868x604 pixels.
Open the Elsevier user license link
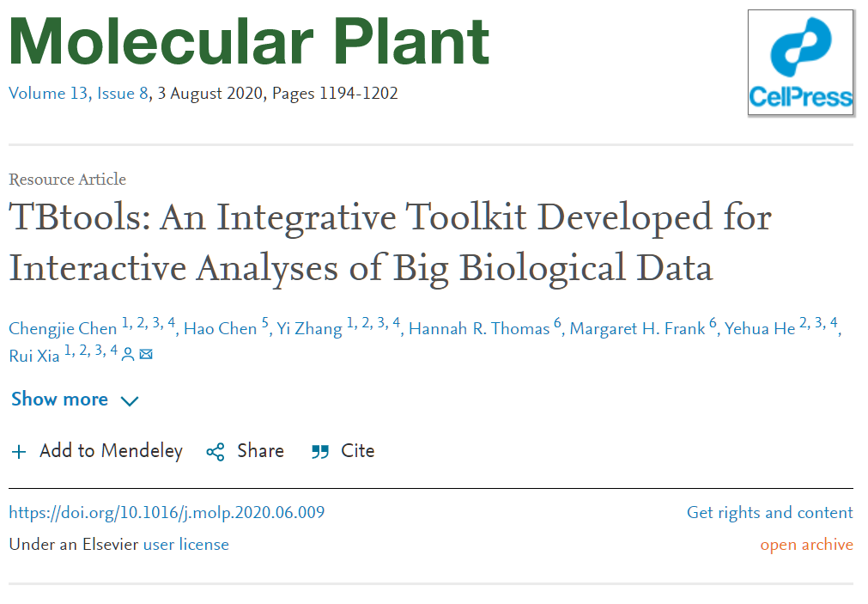[x=186, y=545]
